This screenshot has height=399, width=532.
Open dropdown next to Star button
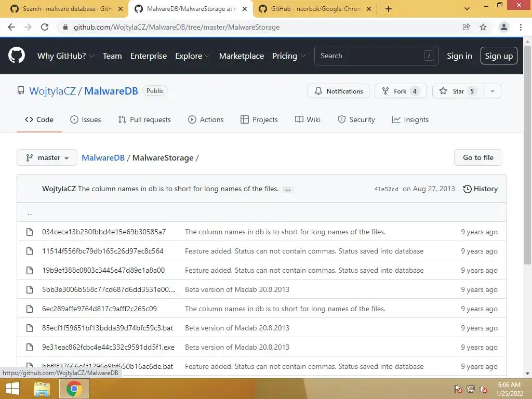(493, 91)
